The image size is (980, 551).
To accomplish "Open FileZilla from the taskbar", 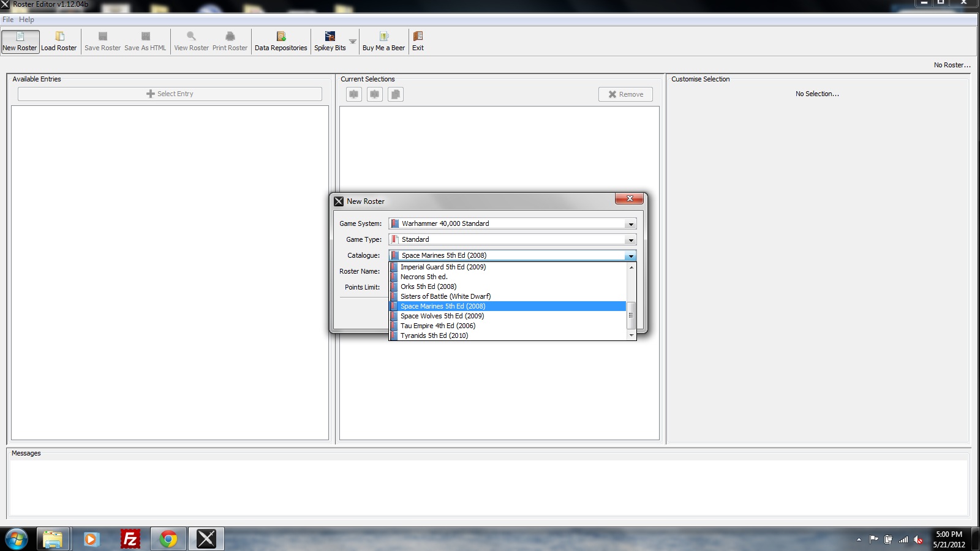I will 130,539.
